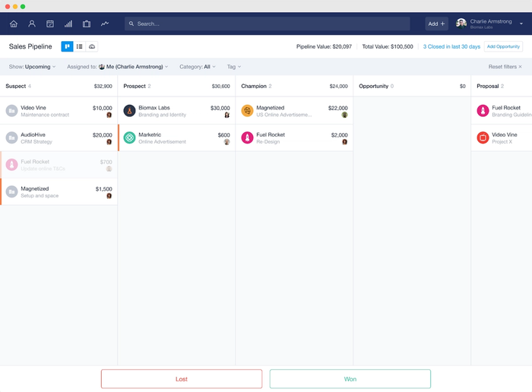Viewport: 532px width, 392px height.
Task: Click the Fuel Rocket icon in Proposal
Action: 483,111
